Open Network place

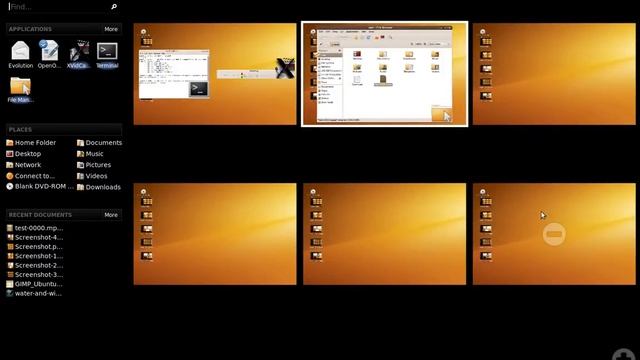pyautogui.click(x=24, y=165)
